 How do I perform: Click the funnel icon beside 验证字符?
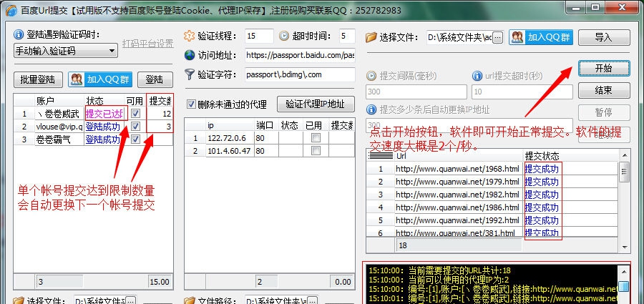pos(190,74)
